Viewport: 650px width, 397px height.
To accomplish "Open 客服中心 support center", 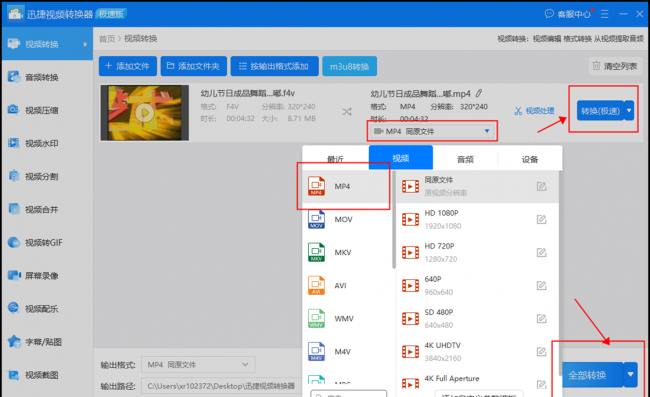I will (x=568, y=14).
